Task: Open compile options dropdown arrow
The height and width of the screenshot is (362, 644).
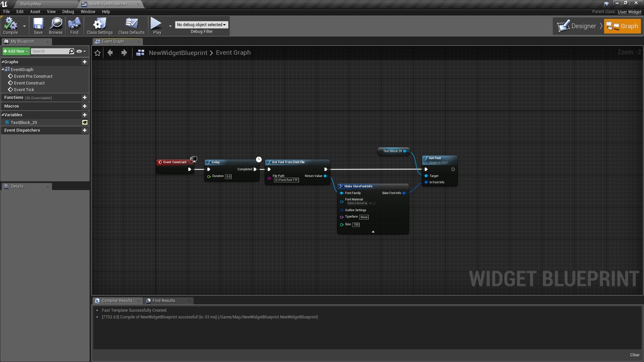Action: click(x=24, y=26)
